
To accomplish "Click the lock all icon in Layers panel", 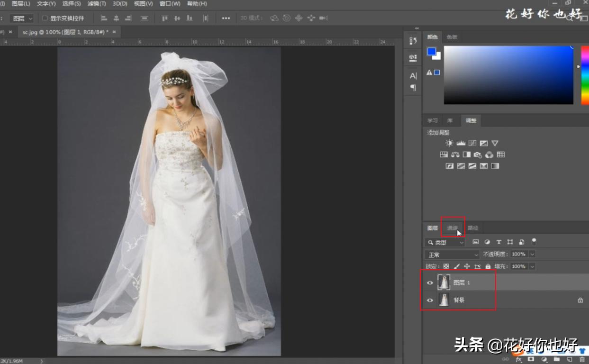I will click(x=488, y=266).
